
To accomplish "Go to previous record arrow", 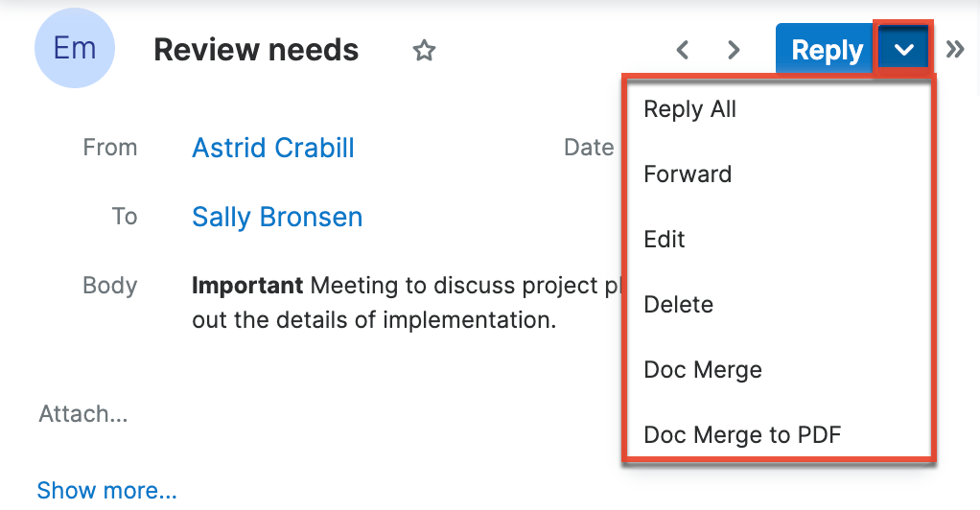I will [683, 50].
